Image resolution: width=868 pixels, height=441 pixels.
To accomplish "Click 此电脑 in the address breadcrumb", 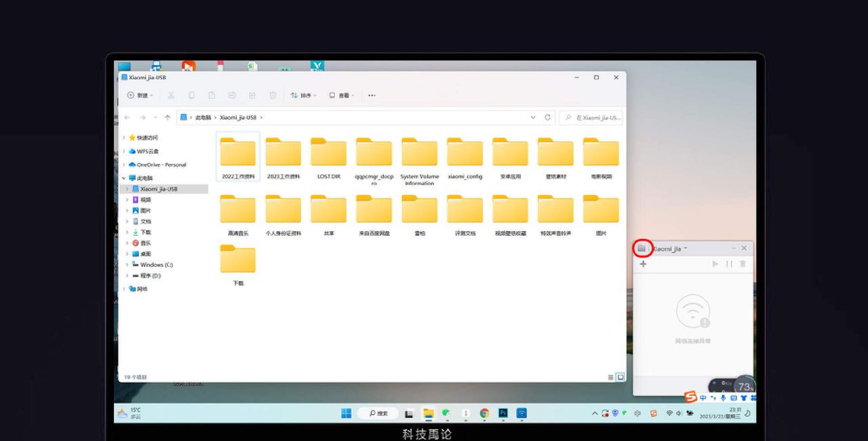I will point(203,117).
